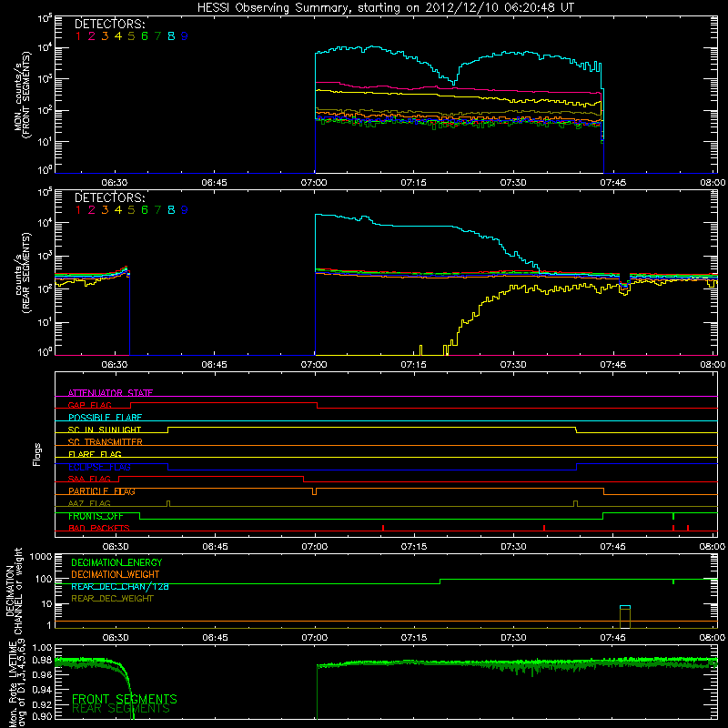Select the 'POSSIBLE_FLARE' label

pos(105,418)
